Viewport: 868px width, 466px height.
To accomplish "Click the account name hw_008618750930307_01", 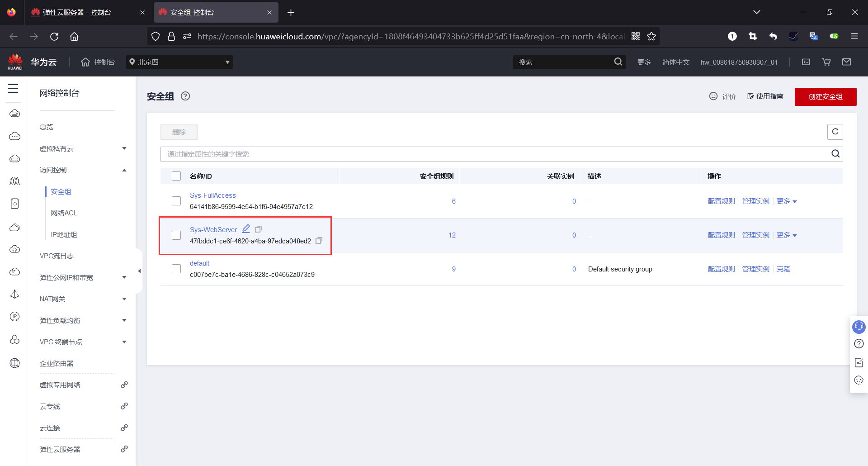I will [x=739, y=62].
